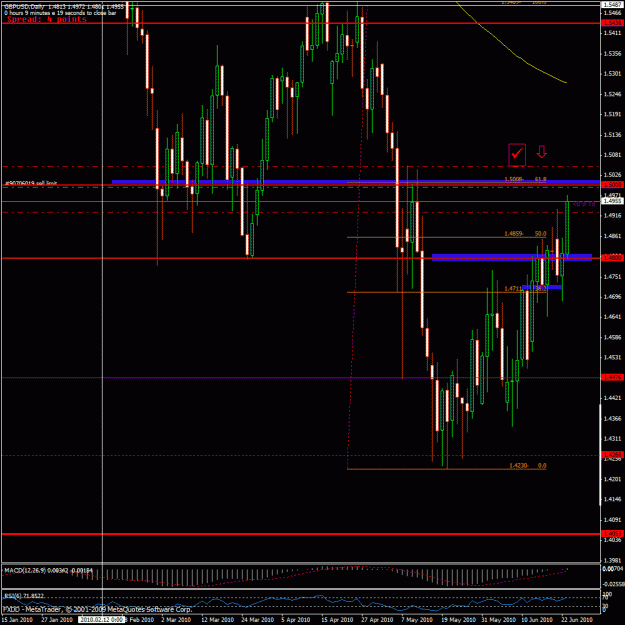This screenshot has width=625, height=625.
Task: Click the short blue rectangle near 38.2 level
Action: click(x=542, y=287)
